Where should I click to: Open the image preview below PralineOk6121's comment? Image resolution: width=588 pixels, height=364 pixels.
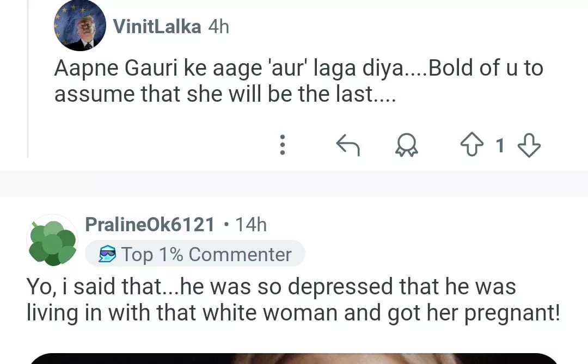[x=294, y=358]
